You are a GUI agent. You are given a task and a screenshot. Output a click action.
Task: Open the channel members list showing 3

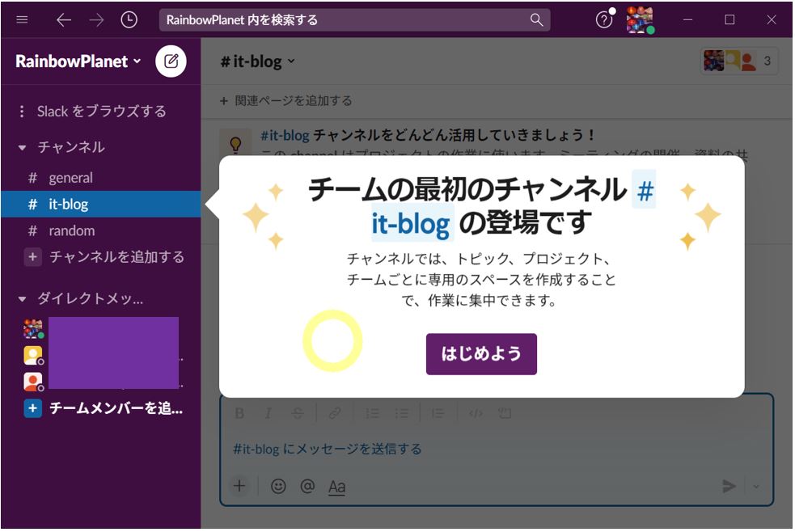click(739, 61)
